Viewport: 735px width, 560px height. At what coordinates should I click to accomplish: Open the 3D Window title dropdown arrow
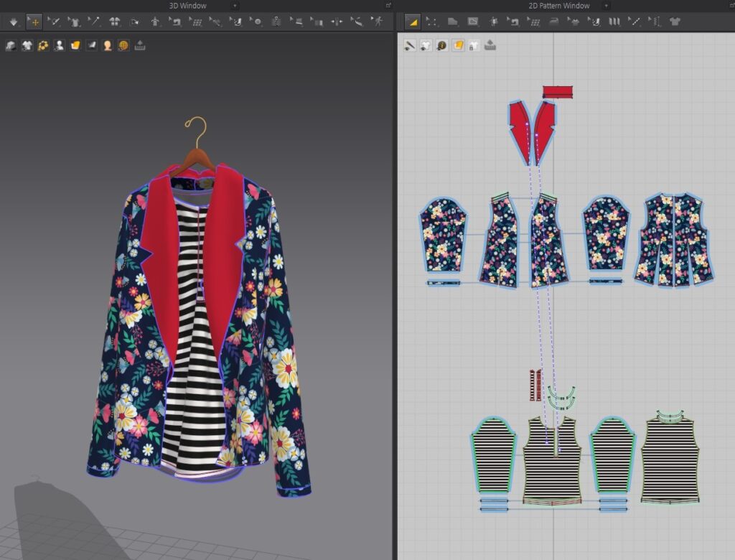[235, 5]
